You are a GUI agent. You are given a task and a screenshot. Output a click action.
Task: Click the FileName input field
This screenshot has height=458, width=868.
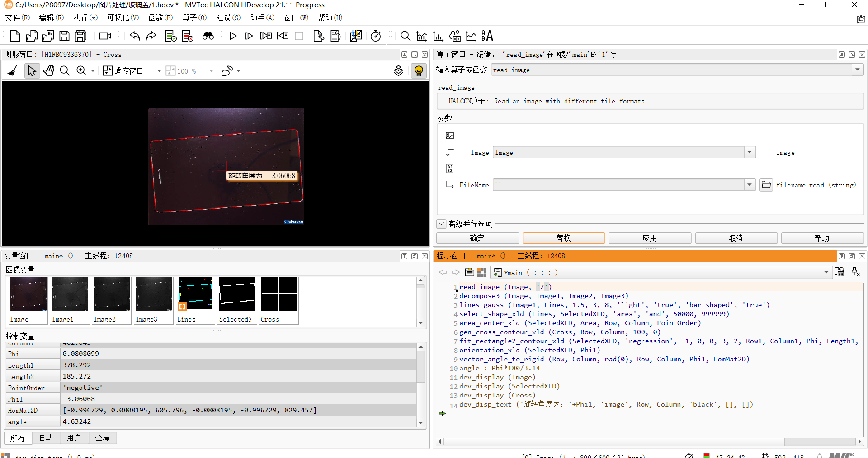[x=619, y=185]
